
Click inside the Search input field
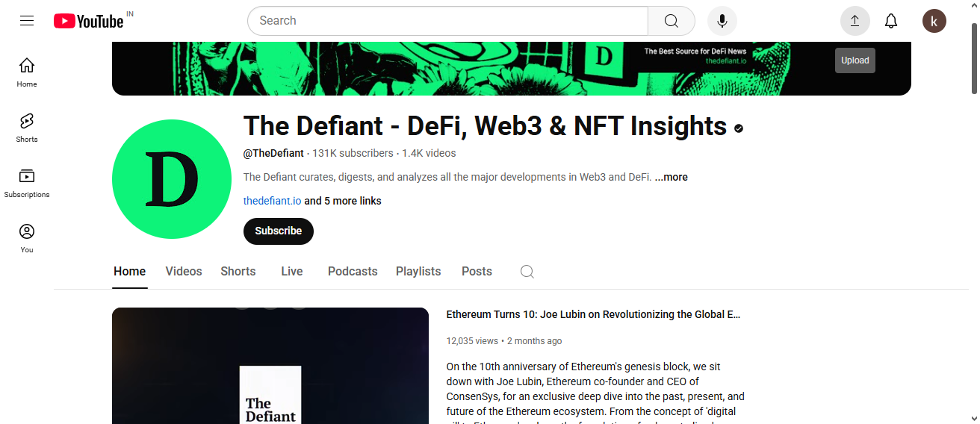(448, 21)
